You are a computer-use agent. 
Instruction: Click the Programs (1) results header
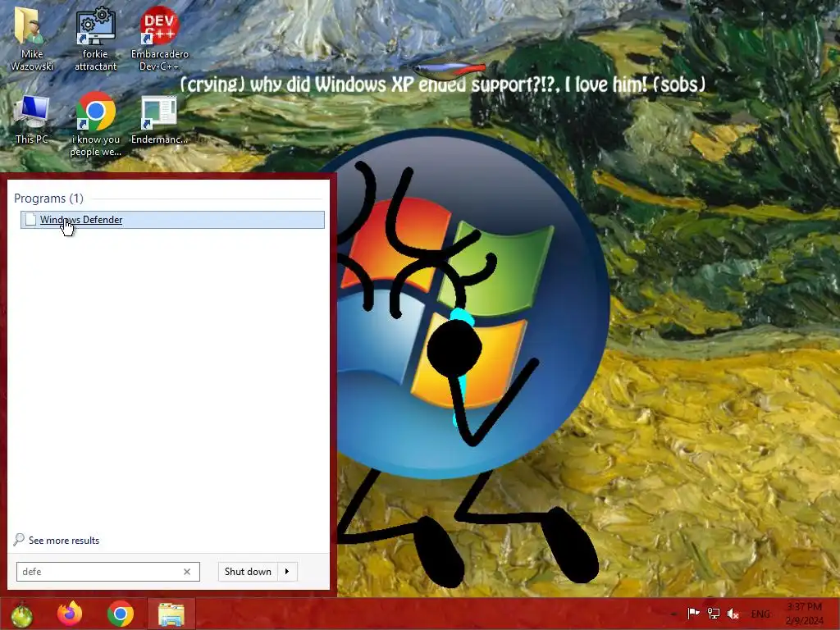pos(48,199)
